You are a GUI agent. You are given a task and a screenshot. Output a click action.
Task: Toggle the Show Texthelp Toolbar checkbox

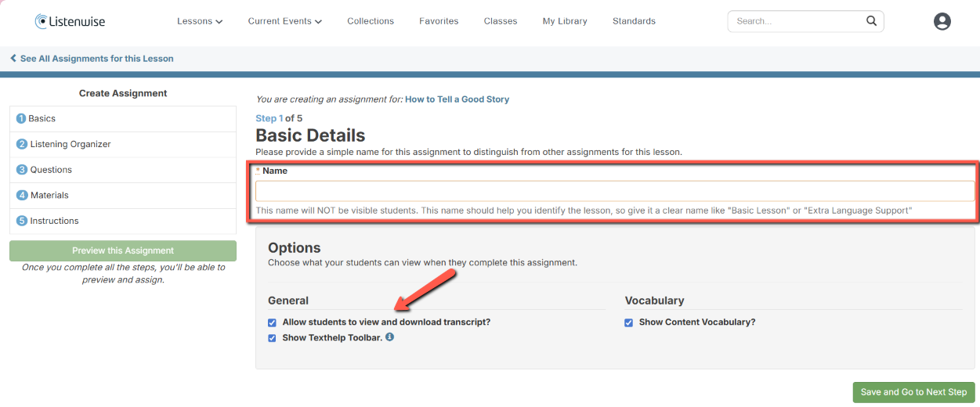pyautogui.click(x=272, y=338)
